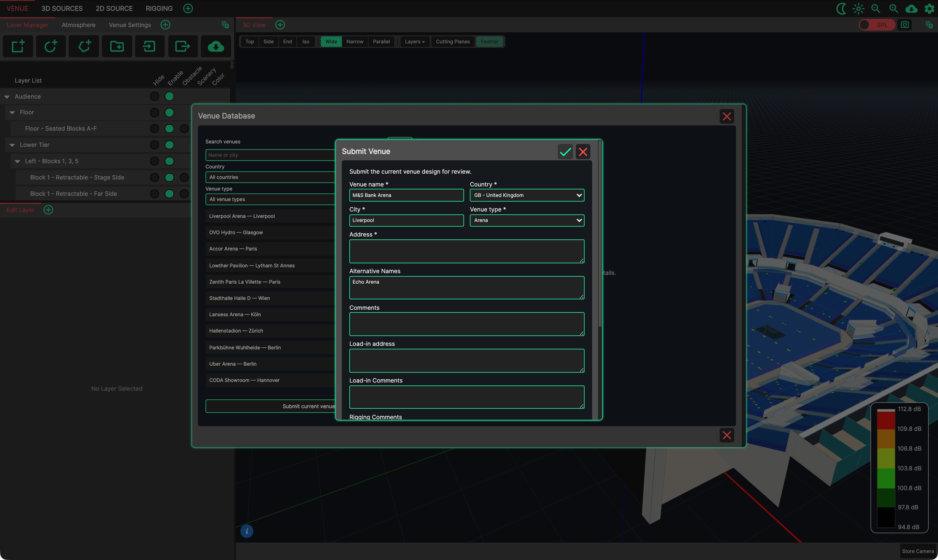
Task: Confirm Submit Venue with green checkmark
Action: point(565,152)
